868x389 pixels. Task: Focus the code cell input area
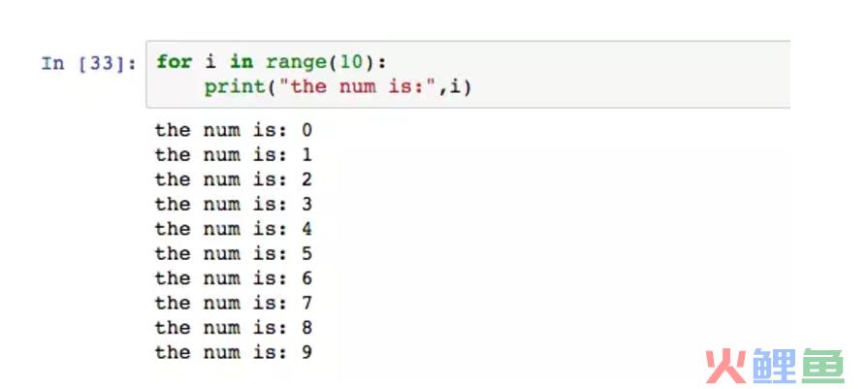click(467, 74)
